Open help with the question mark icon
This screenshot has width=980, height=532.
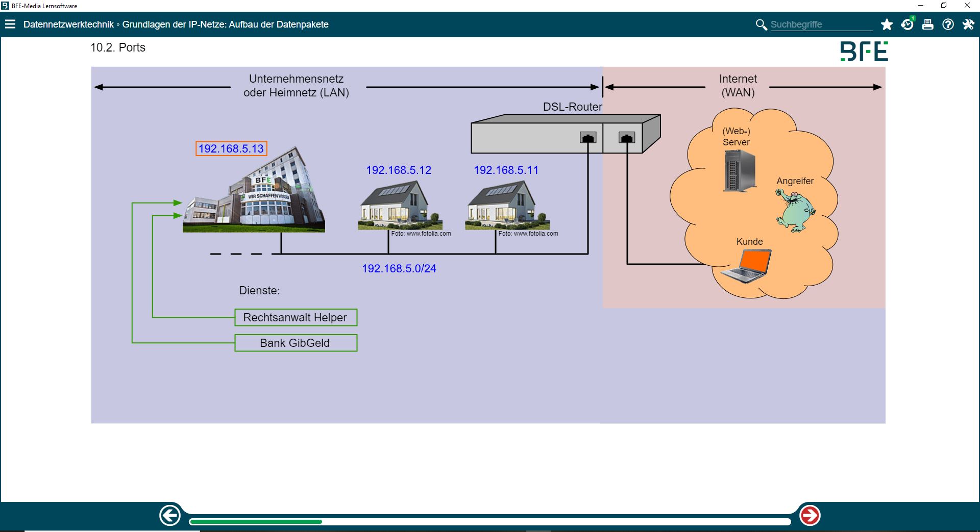[948, 24]
